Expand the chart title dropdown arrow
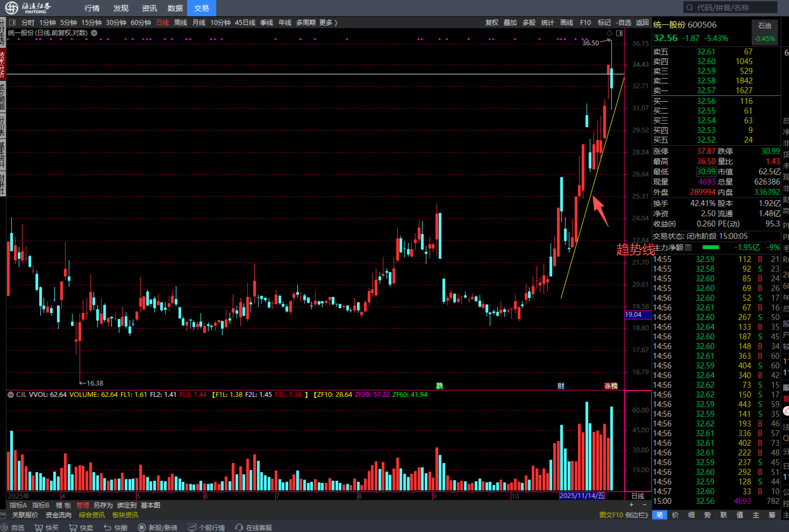The height and width of the screenshot is (532, 789). click(94, 33)
